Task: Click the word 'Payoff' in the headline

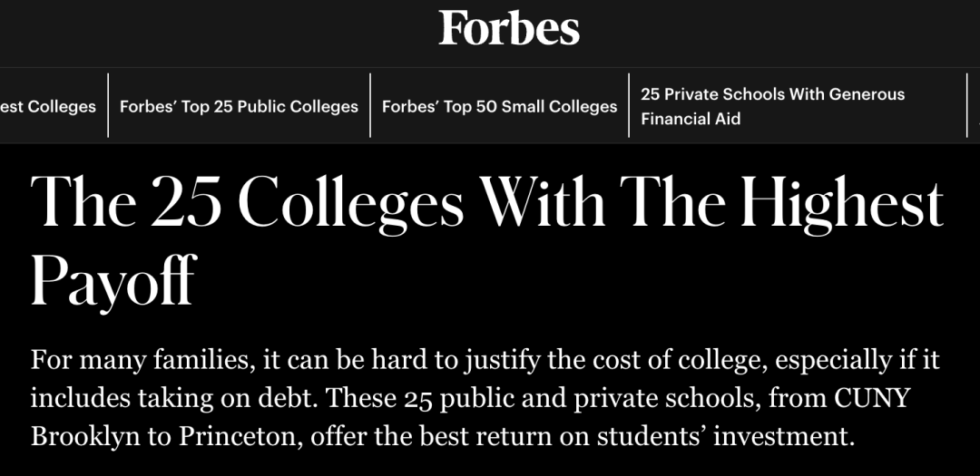Action: tap(113, 281)
